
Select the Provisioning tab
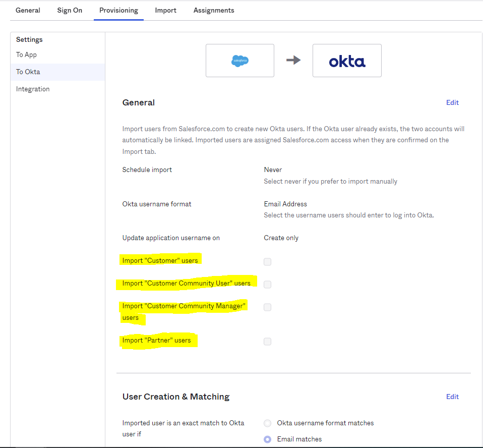click(118, 10)
